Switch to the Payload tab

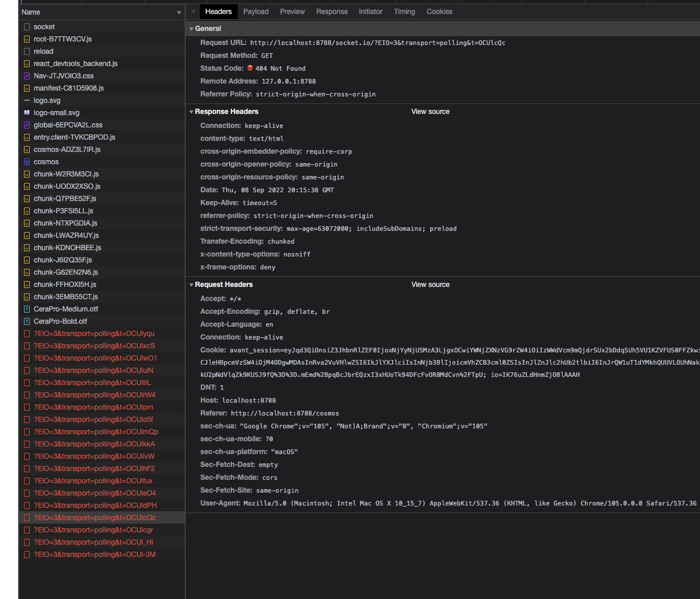(x=255, y=11)
